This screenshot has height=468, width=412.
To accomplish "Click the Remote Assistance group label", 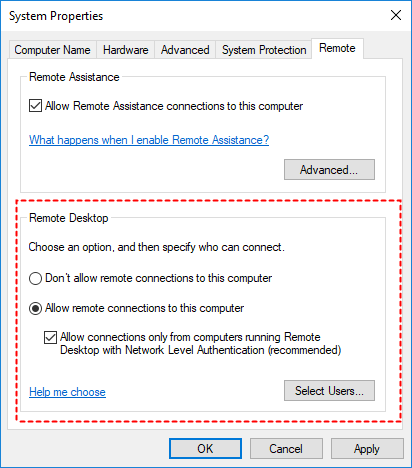I will 74,77.
